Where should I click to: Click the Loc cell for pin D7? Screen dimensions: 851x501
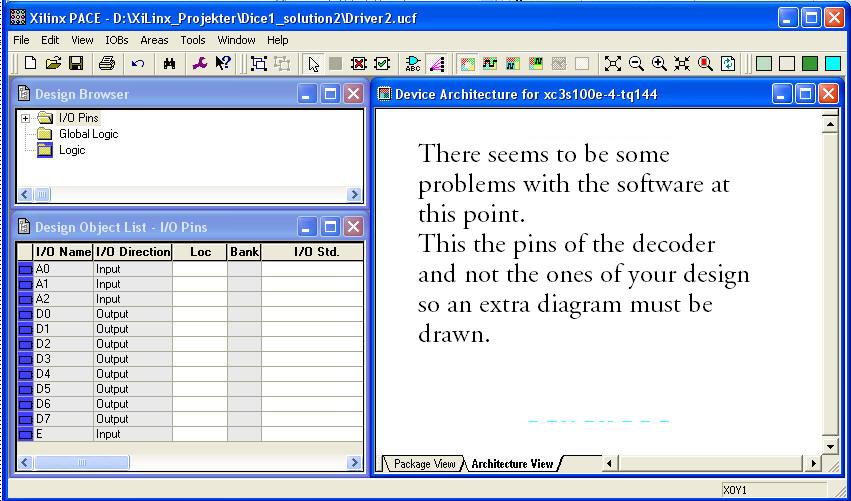[200, 419]
